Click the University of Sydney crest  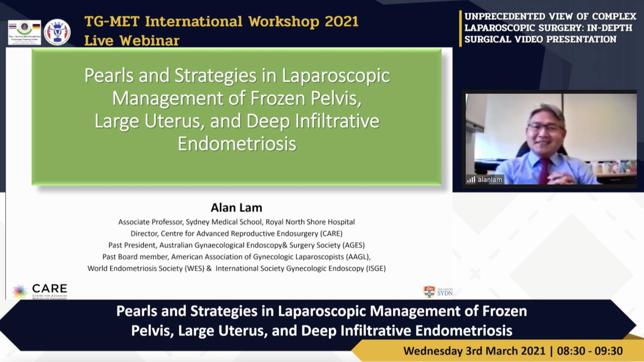[x=429, y=292]
